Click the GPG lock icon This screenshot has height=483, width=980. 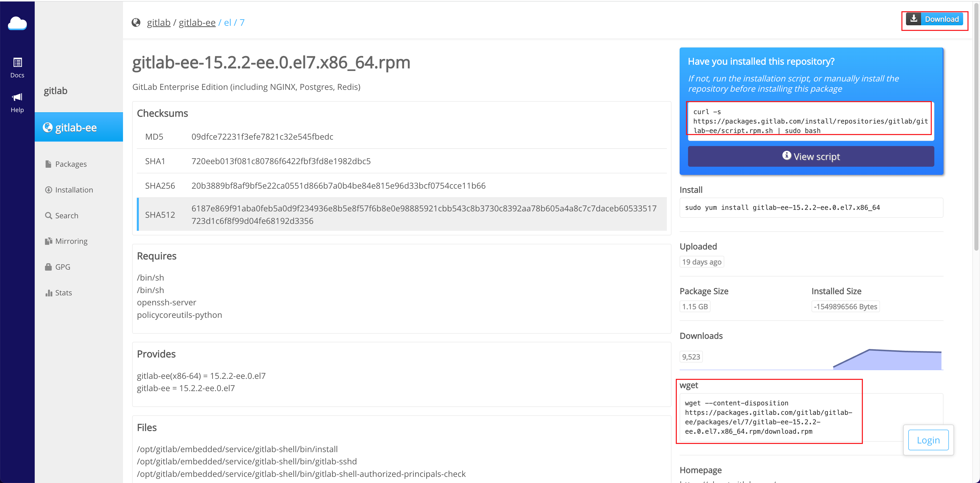pos(48,267)
